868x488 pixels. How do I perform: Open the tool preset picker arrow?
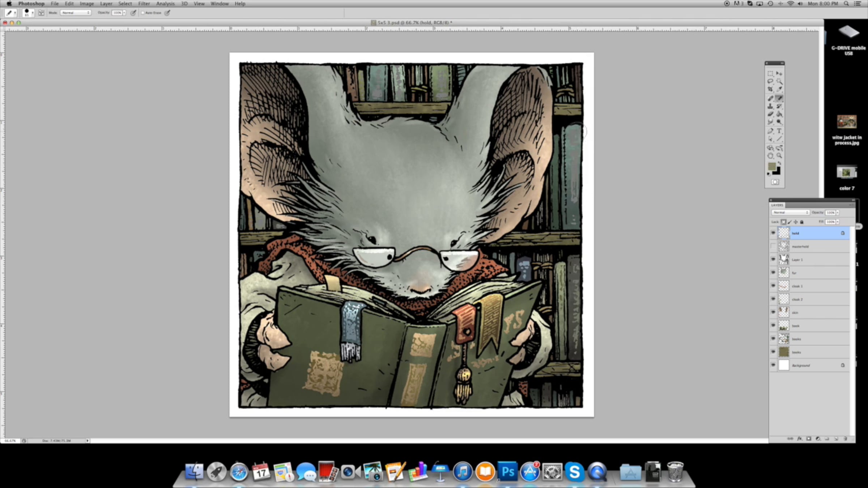click(15, 13)
